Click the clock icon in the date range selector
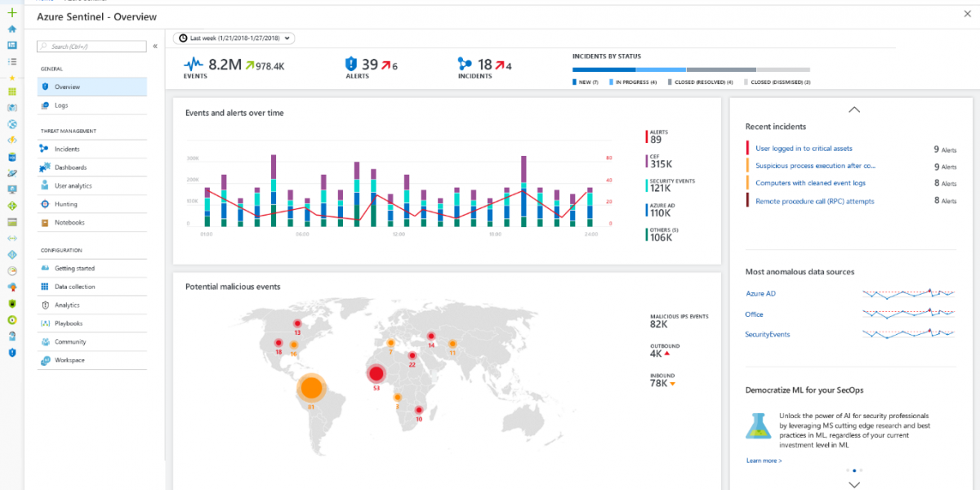980x490 pixels. [183, 38]
